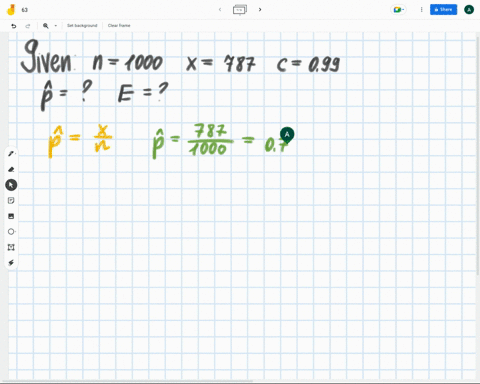This screenshot has width=480, height=384.
Task: Go to next frame arrow
Action: click(x=260, y=10)
